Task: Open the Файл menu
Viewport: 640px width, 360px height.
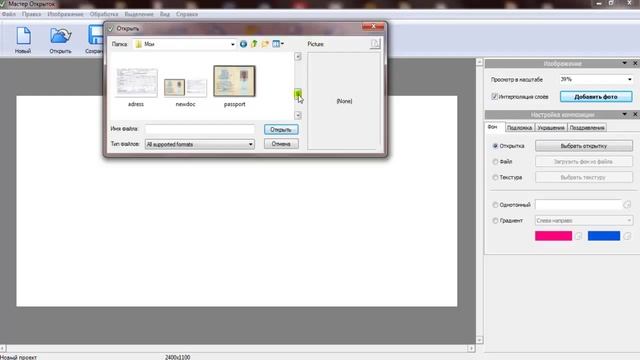Action: tap(9, 14)
